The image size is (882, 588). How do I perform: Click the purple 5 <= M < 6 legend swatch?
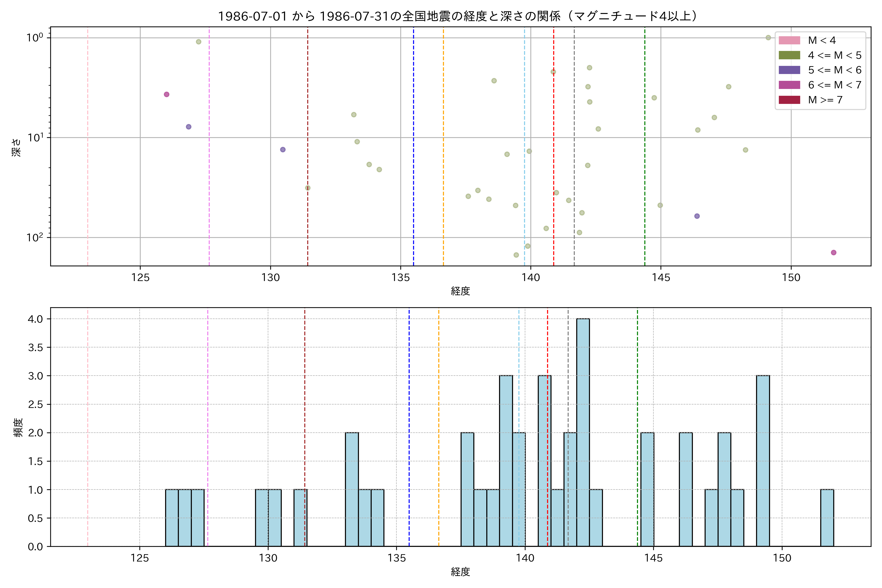click(789, 70)
